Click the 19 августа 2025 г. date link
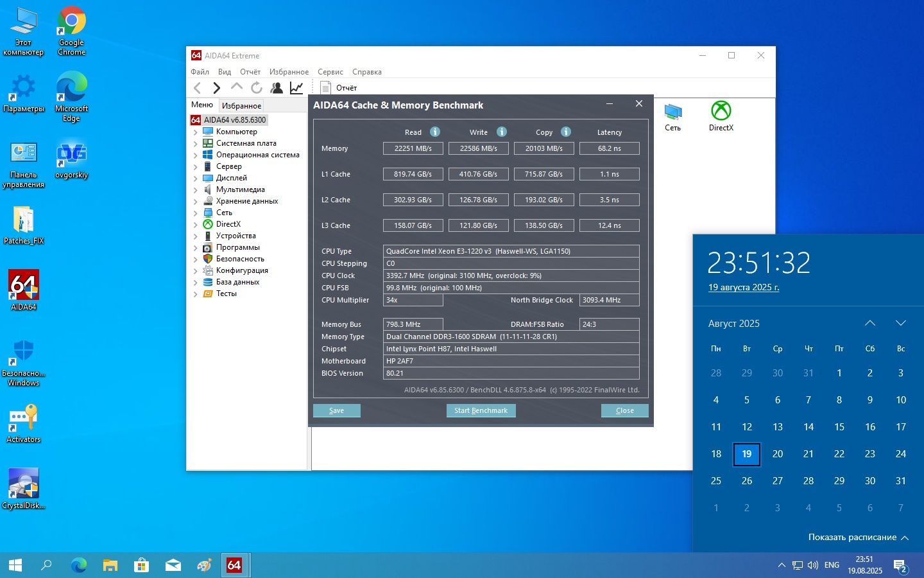This screenshot has height=578, width=924. coord(744,287)
